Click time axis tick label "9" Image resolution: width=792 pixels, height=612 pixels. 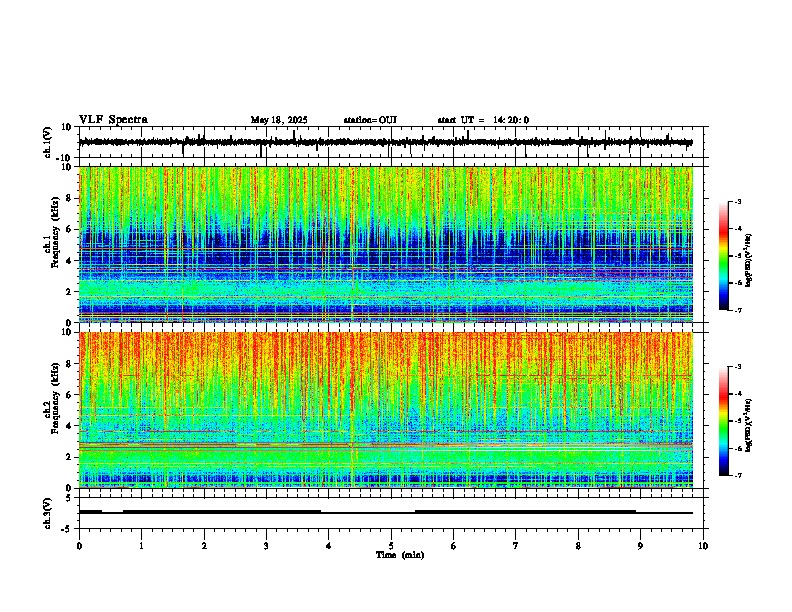(x=640, y=545)
